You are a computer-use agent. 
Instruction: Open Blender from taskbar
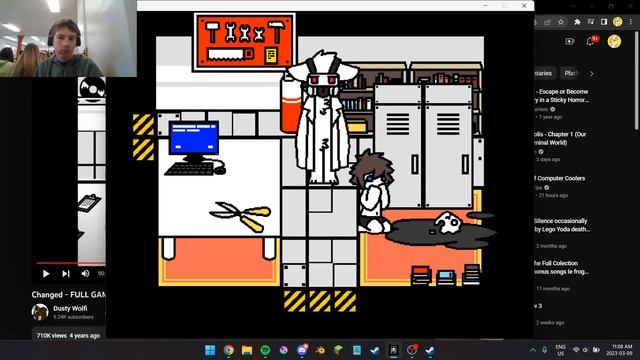pyautogui.click(x=320, y=350)
